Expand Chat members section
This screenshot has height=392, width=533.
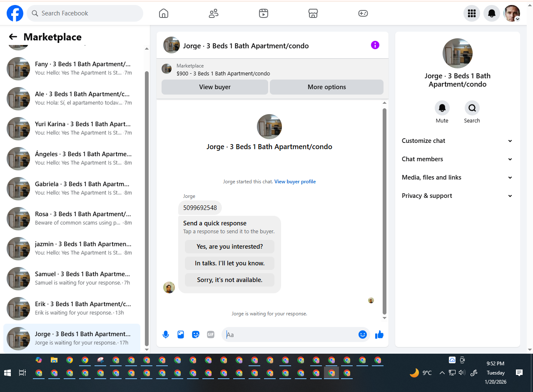point(457,159)
